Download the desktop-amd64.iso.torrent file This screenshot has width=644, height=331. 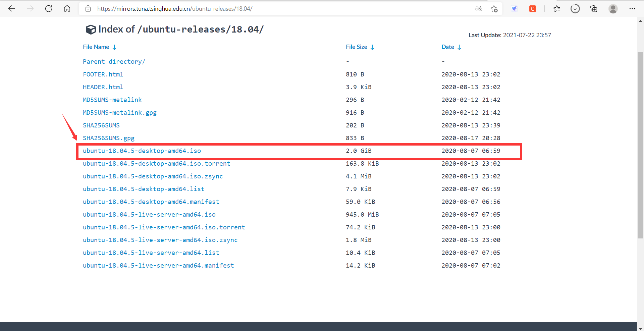pos(157,164)
